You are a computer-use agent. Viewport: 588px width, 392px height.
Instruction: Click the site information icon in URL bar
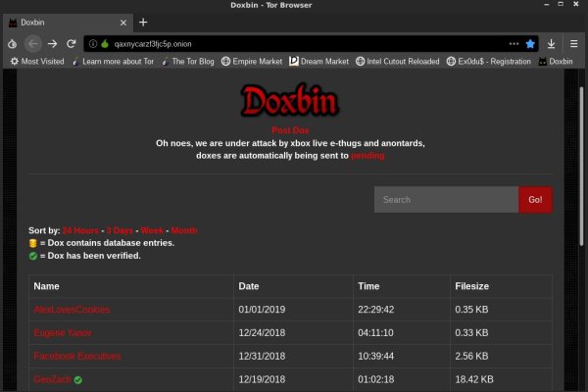[92, 43]
